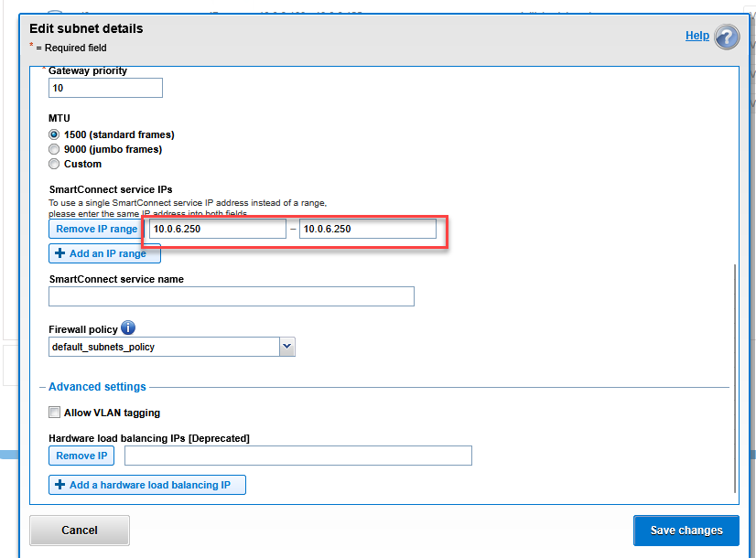
Task: Click the Help question mark icon
Action: (726, 36)
